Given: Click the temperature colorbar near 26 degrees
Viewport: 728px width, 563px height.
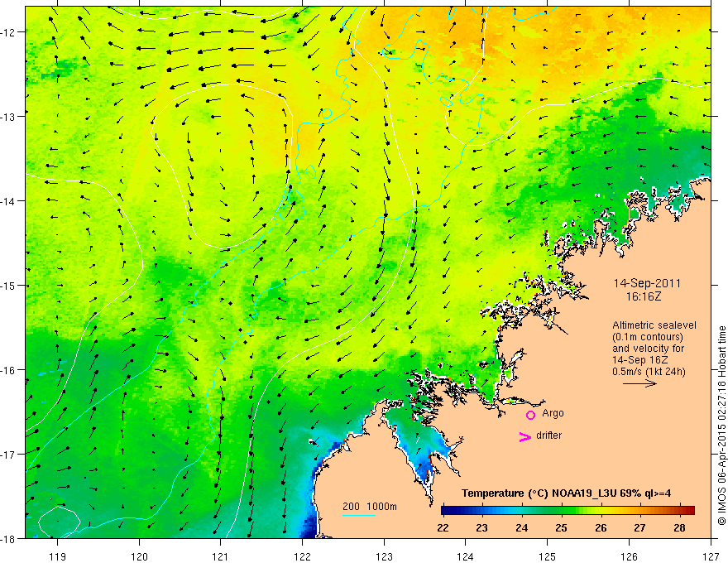Looking at the screenshot, I should [x=601, y=510].
